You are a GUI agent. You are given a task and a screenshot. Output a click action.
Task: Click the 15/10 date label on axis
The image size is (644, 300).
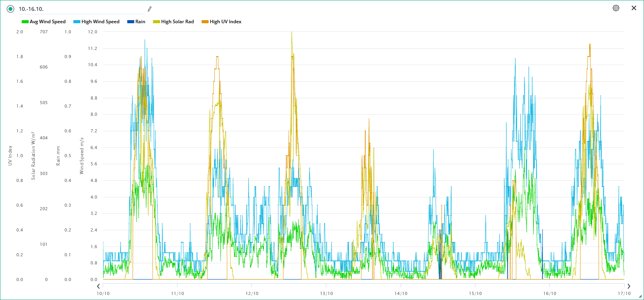475,293
